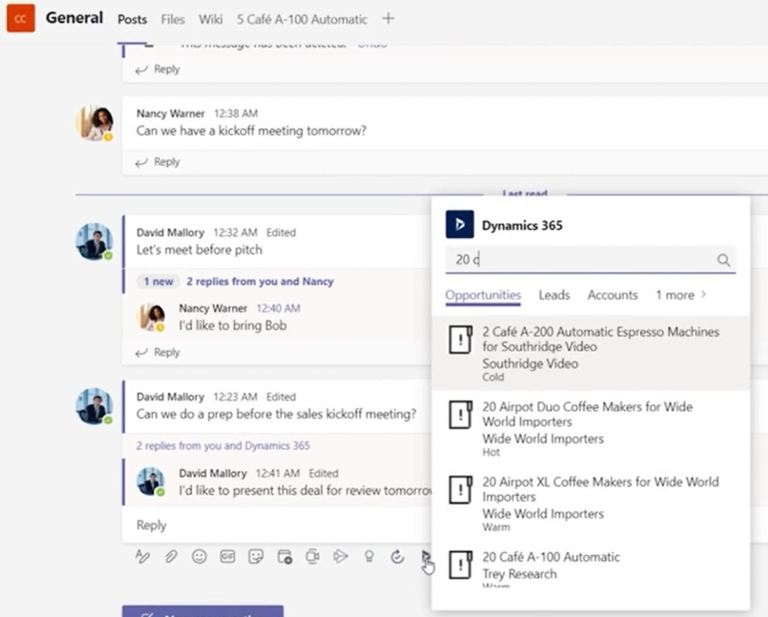
Task: Open the Files tab
Action: (173, 19)
